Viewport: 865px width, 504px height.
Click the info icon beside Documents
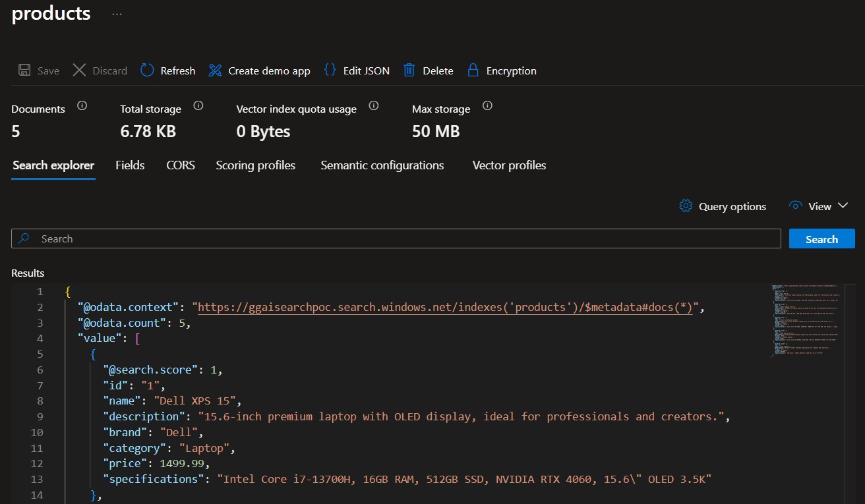[x=82, y=105]
